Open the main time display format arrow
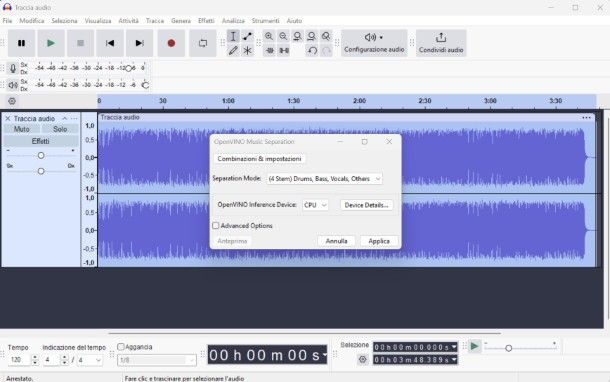The width and height of the screenshot is (610, 382). point(324,355)
